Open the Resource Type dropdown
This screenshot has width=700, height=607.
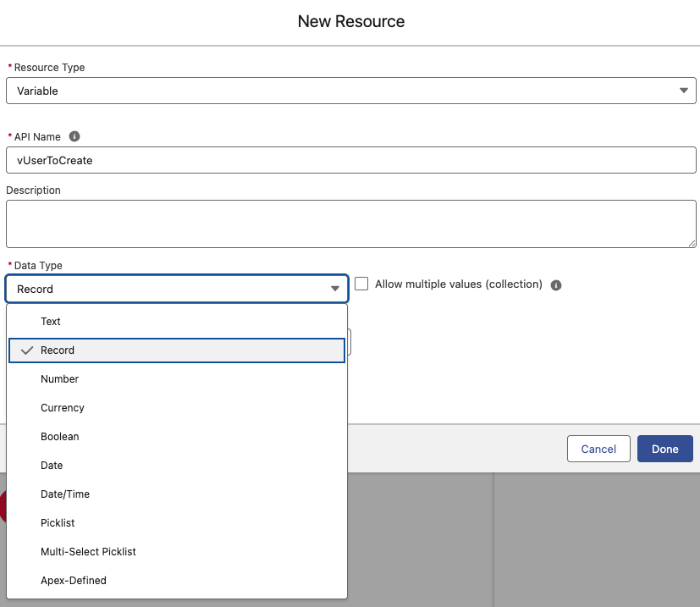(x=350, y=91)
